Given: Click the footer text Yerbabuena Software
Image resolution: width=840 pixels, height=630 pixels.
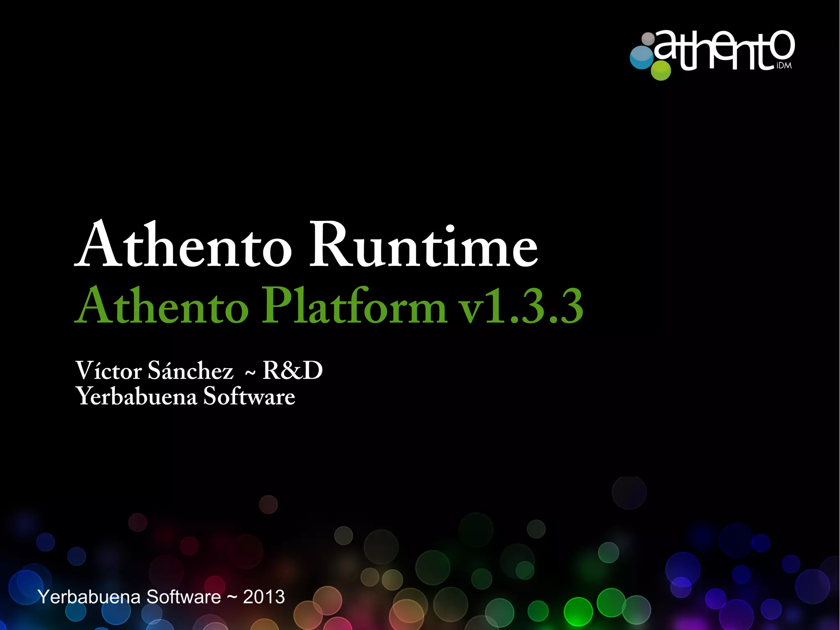Looking at the screenshot, I should 129,597.
